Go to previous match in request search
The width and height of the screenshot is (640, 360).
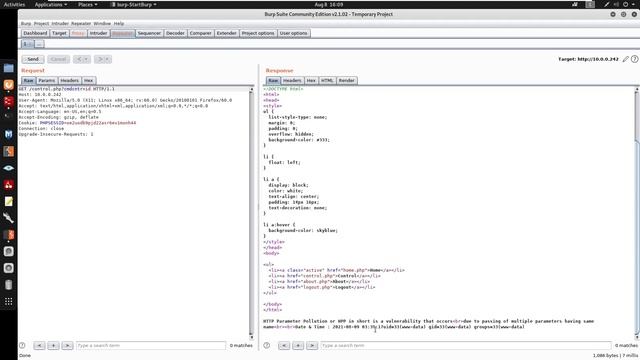click(x=39, y=346)
